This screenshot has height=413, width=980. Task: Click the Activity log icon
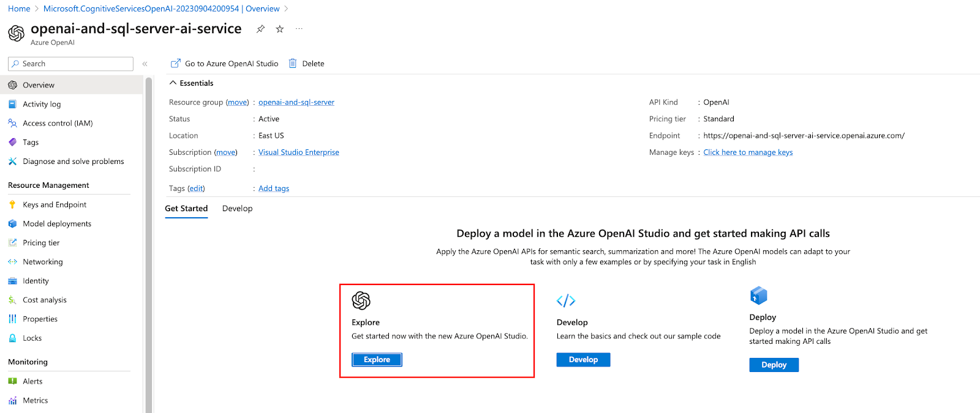pos(12,104)
